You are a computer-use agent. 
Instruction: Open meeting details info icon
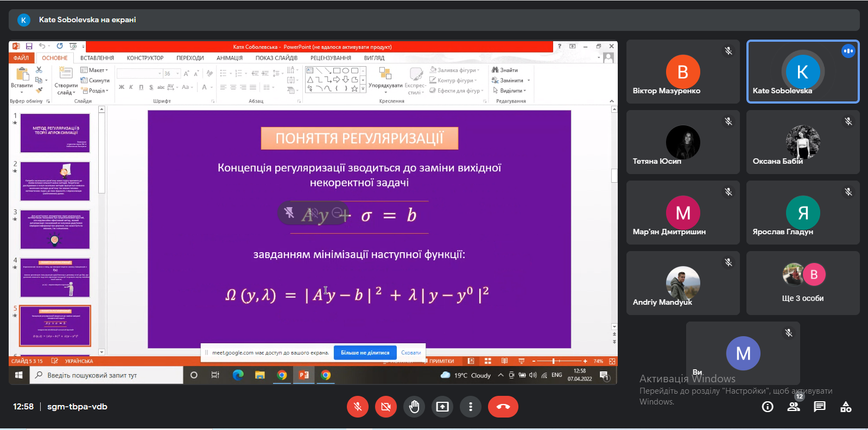click(768, 407)
